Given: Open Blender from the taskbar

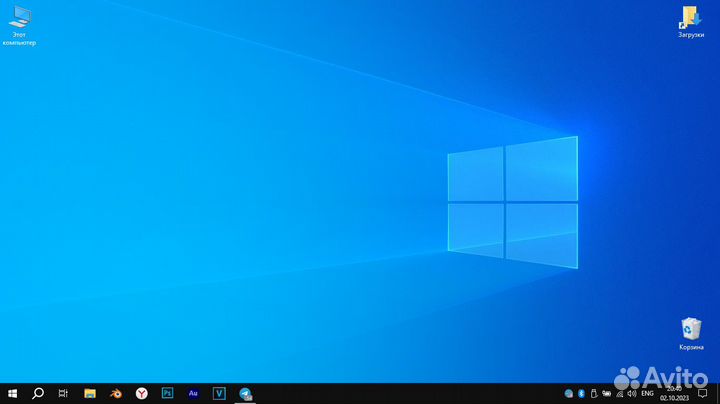Looking at the screenshot, I should (x=115, y=393).
